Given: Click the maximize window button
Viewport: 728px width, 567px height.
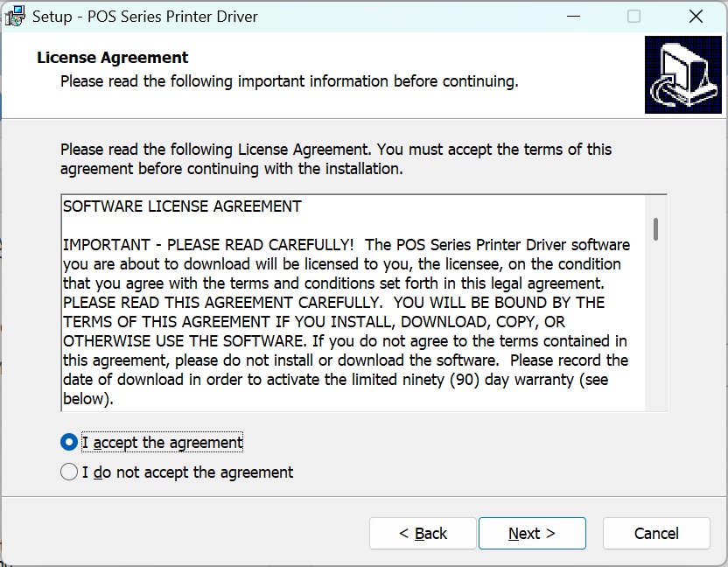Looking at the screenshot, I should (x=634, y=17).
